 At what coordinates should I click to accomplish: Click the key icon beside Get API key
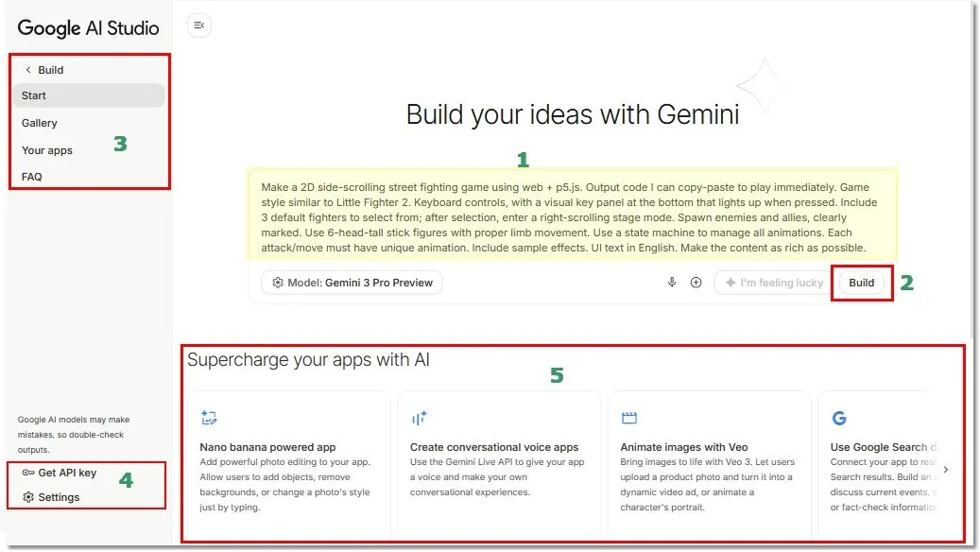[28, 473]
